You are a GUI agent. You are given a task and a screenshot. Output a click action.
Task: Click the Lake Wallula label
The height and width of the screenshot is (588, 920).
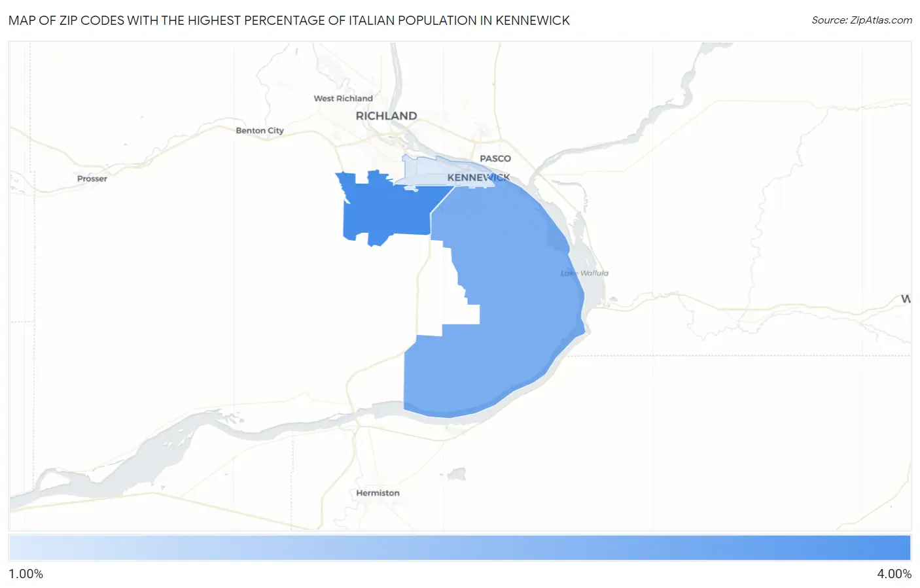[584, 273]
